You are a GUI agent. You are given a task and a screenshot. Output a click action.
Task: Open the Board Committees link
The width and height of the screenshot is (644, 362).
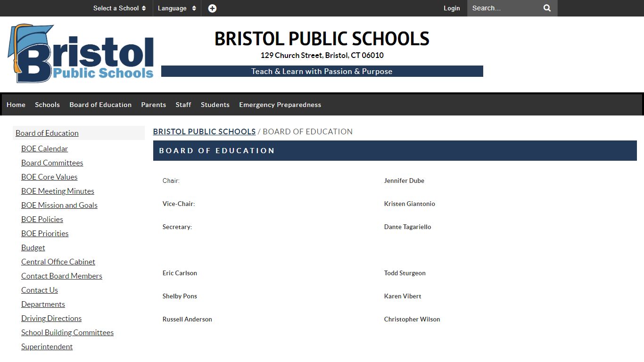(52, 163)
